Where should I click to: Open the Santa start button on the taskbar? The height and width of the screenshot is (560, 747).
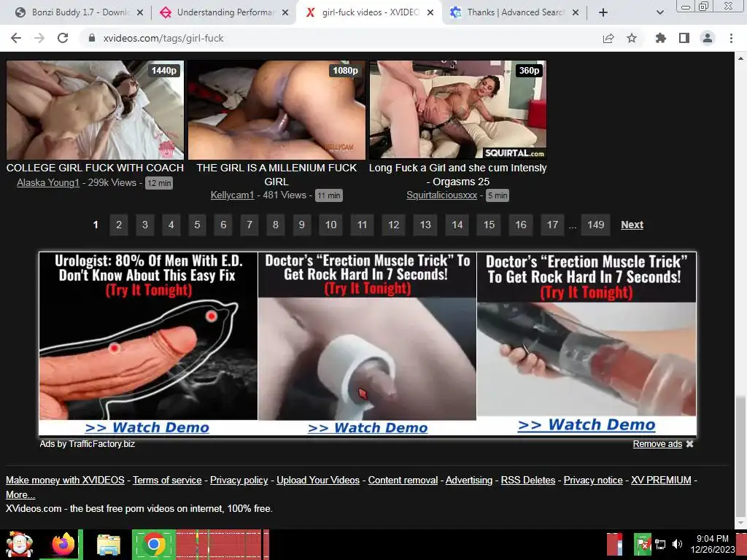click(19, 544)
